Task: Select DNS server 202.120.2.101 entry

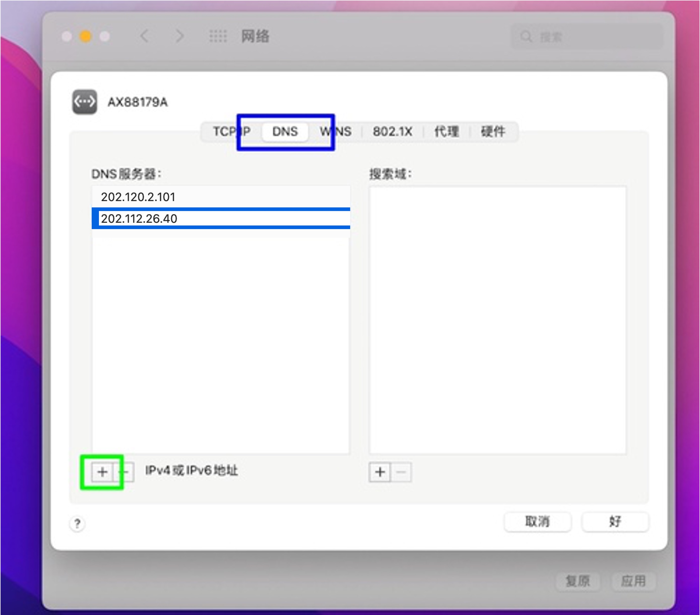Action: click(138, 197)
